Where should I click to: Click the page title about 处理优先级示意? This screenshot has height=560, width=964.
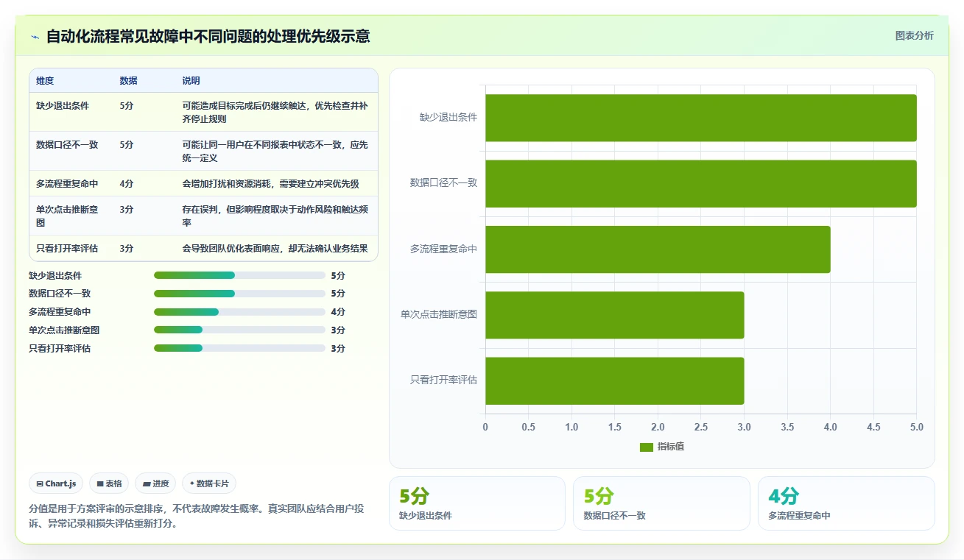(x=208, y=36)
